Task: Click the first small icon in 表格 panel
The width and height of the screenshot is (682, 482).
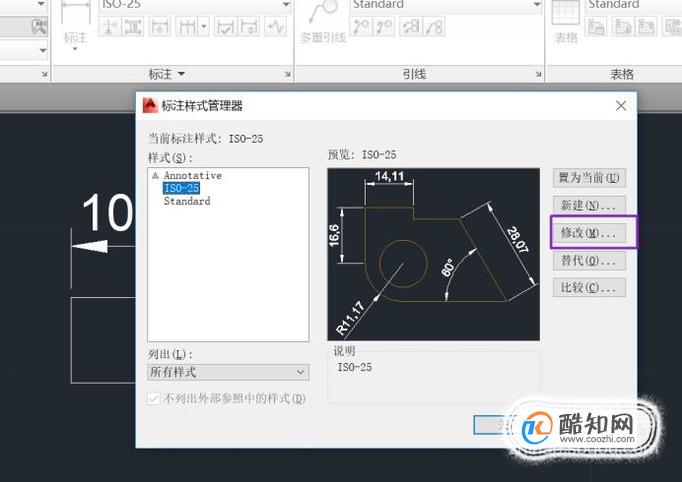Action: coord(596,27)
